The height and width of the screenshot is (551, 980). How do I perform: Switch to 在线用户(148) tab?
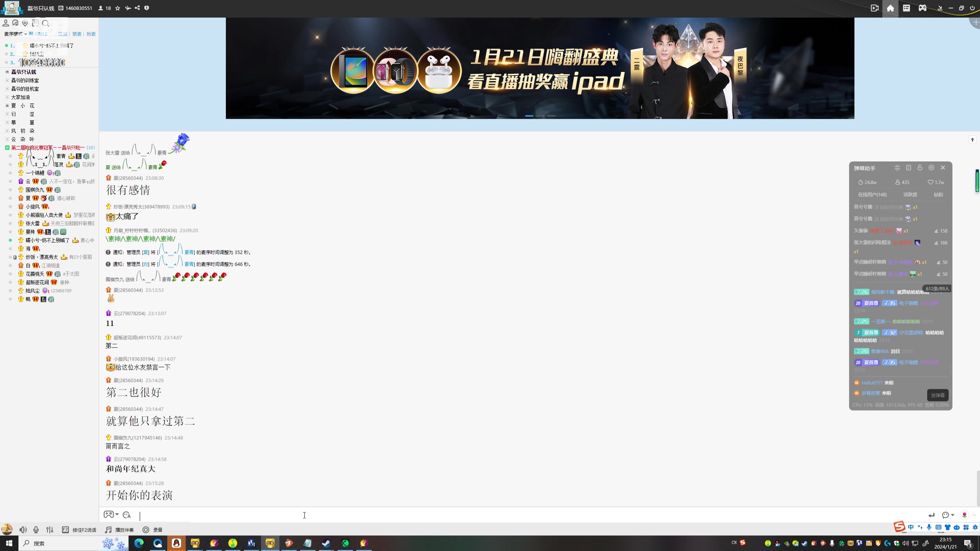(x=872, y=194)
